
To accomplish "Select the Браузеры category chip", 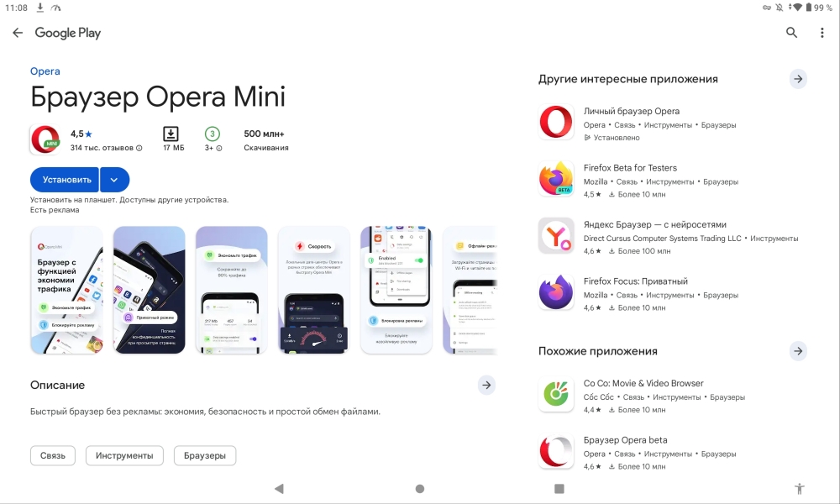I will [x=205, y=456].
